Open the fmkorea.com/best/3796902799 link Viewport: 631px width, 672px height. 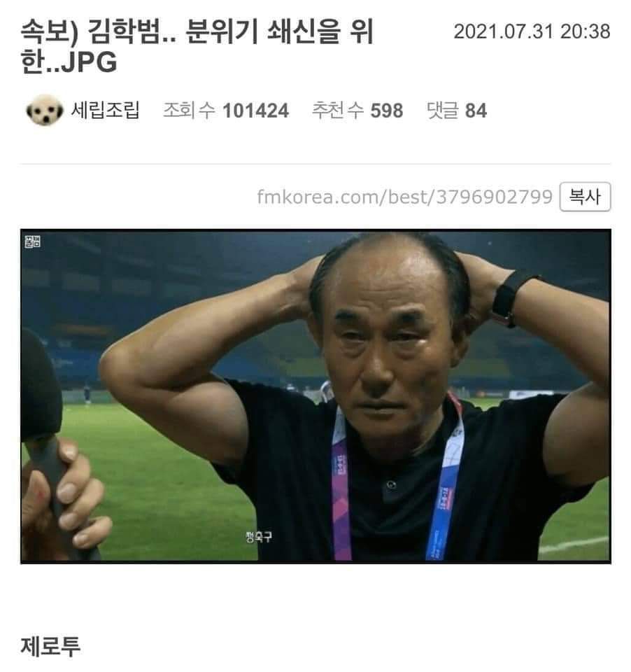[405, 197]
